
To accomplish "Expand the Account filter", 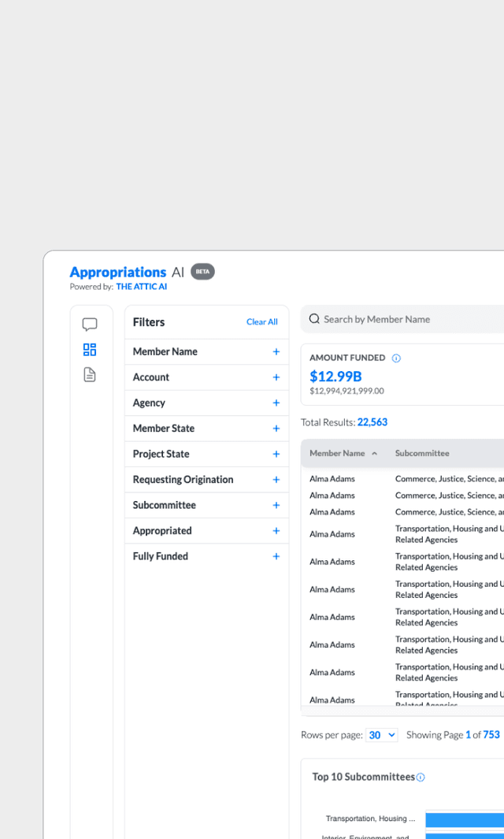I will click(x=276, y=377).
